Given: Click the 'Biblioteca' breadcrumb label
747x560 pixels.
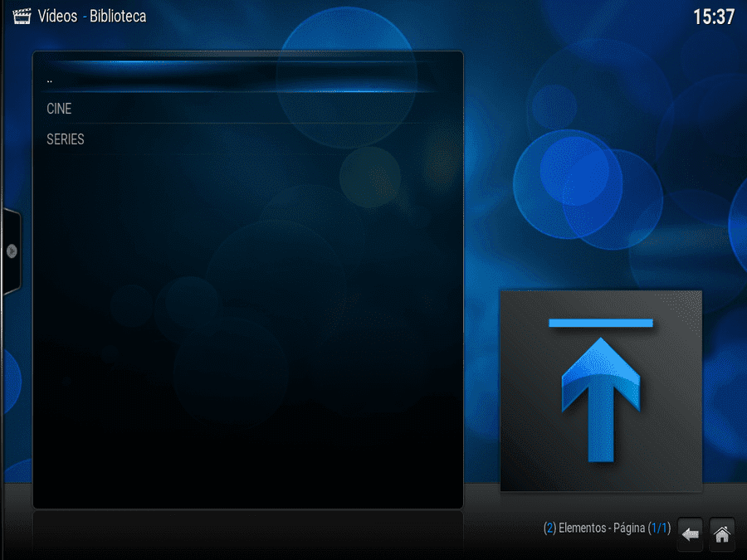Looking at the screenshot, I should pyautogui.click(x=118, y=17).
